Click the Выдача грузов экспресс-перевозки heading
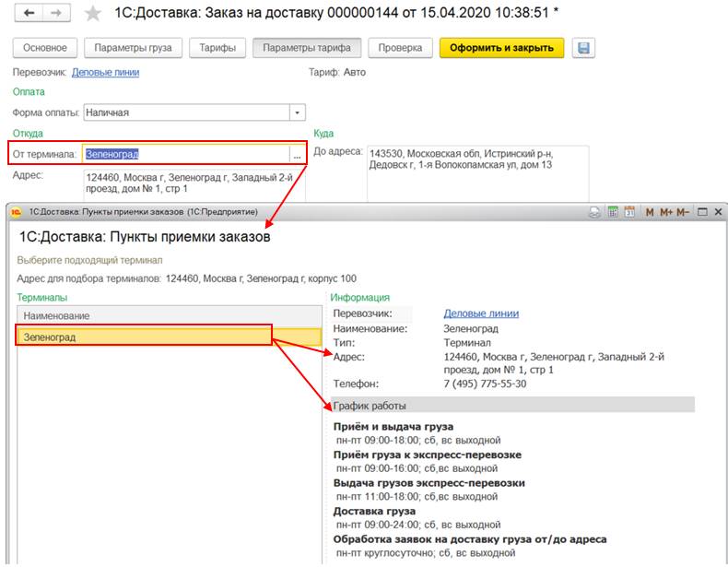Image resolution: width=728 pixels, height=567 pixels. (x=429, y=483)
